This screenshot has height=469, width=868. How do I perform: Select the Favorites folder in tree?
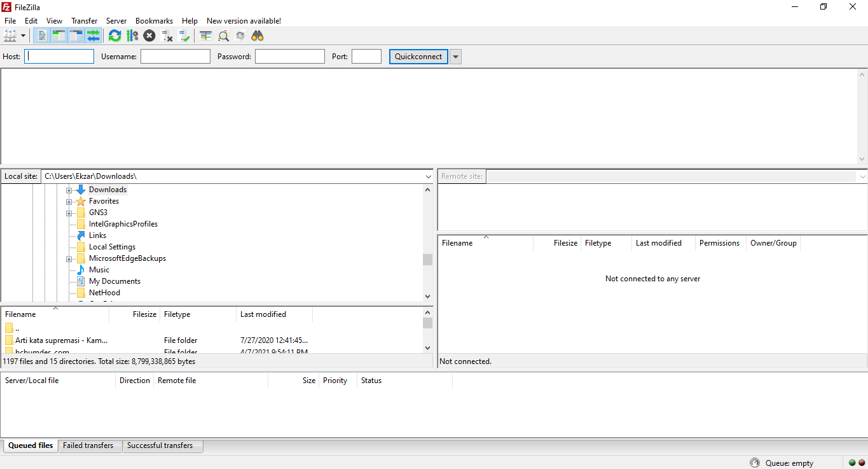(104, 201)
